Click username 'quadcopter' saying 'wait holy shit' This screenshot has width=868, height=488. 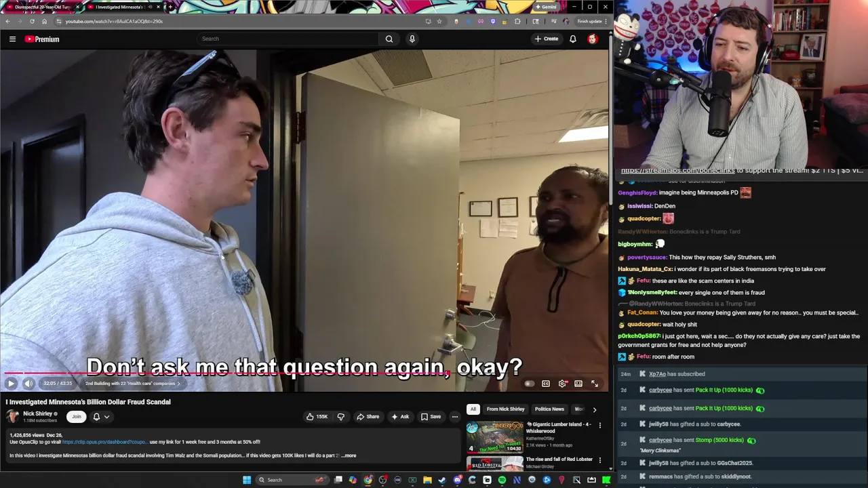pos(644,325)
